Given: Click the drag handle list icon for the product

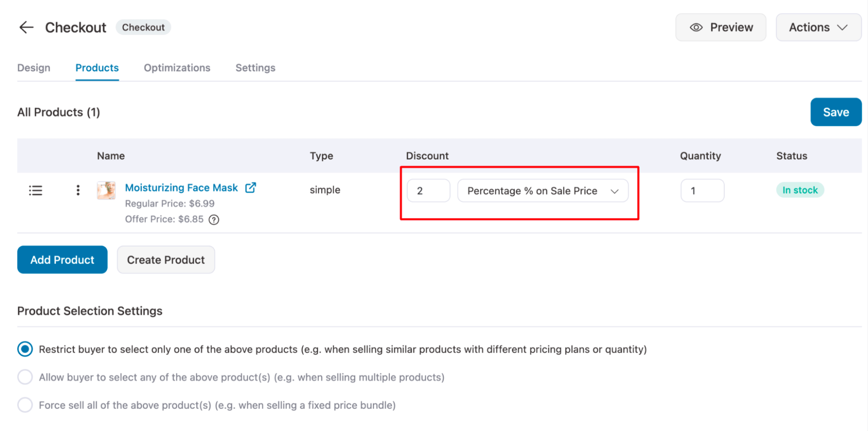Looking at the screenshot, I should (x=36, y=190).
